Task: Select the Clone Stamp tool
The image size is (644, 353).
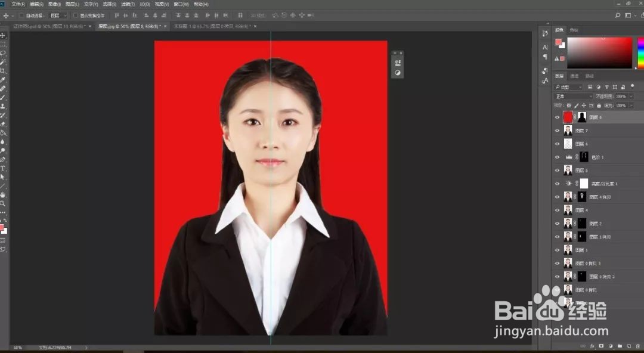Action: pyautogui.click(x=3, y=106)
